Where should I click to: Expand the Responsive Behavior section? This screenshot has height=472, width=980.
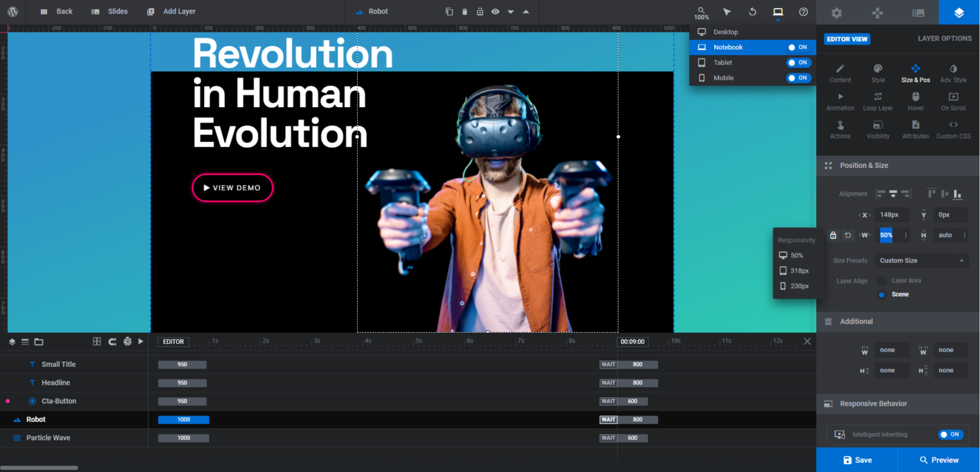(873, 404)
